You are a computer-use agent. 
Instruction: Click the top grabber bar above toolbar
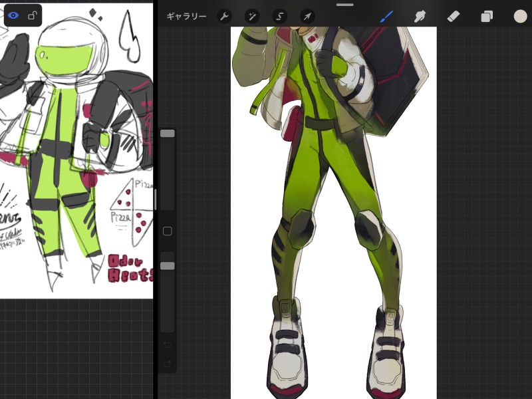344,5
